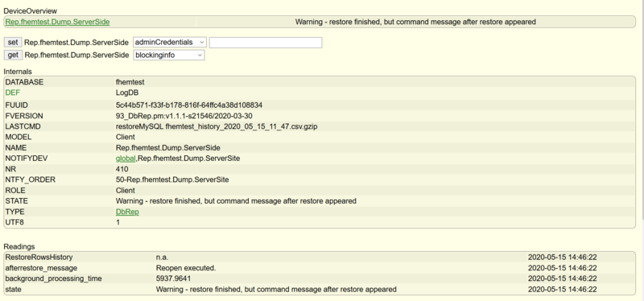Click the get button
The height and width of the screenshot is (301, 644).
[x=13, y=55]
